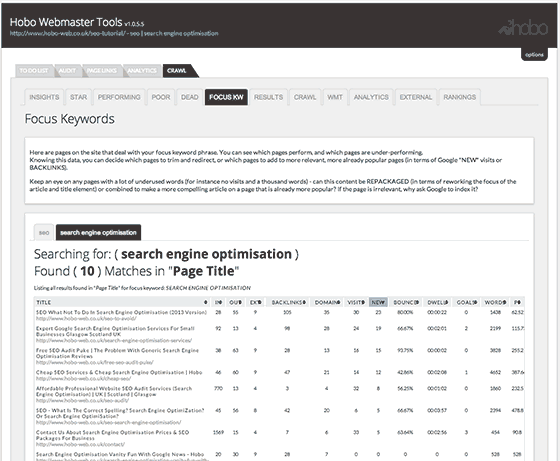Select the search engine optimisation keyword tab

[x=99, y=233]
